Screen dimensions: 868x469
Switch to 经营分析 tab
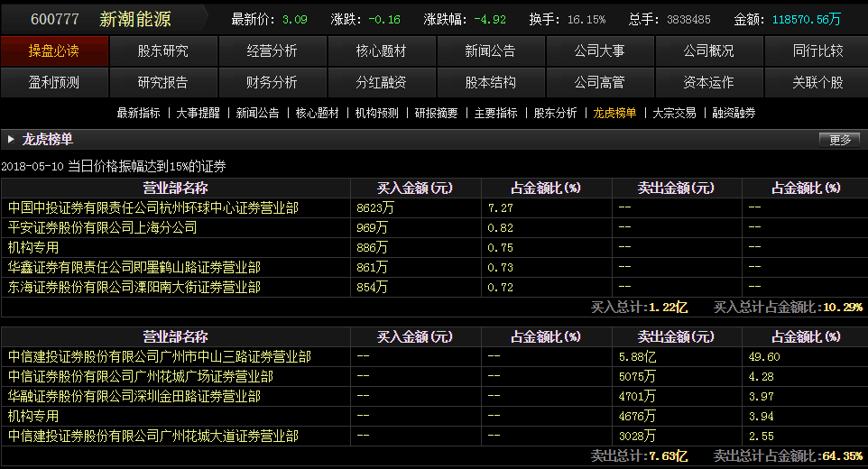tap(272, 51)
